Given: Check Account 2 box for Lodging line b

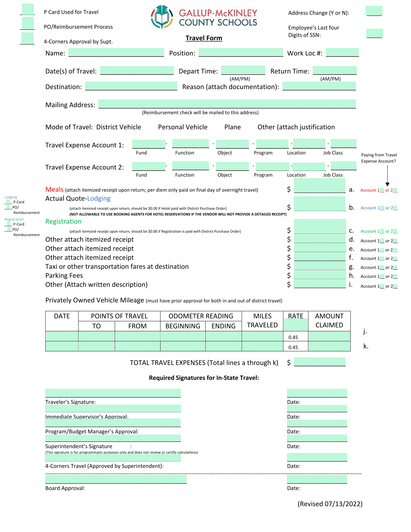Looking at the screenshot, I should click(395, 208).
